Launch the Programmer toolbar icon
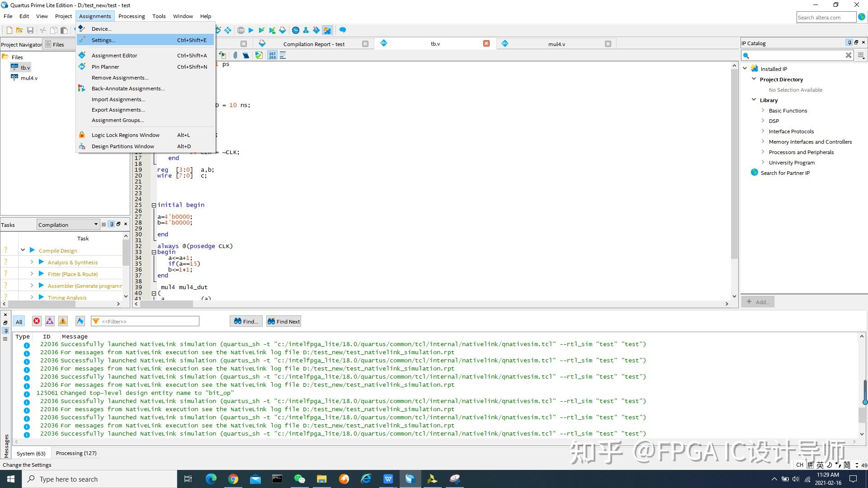This screenshot has height=488, width=868. (316, 30)
